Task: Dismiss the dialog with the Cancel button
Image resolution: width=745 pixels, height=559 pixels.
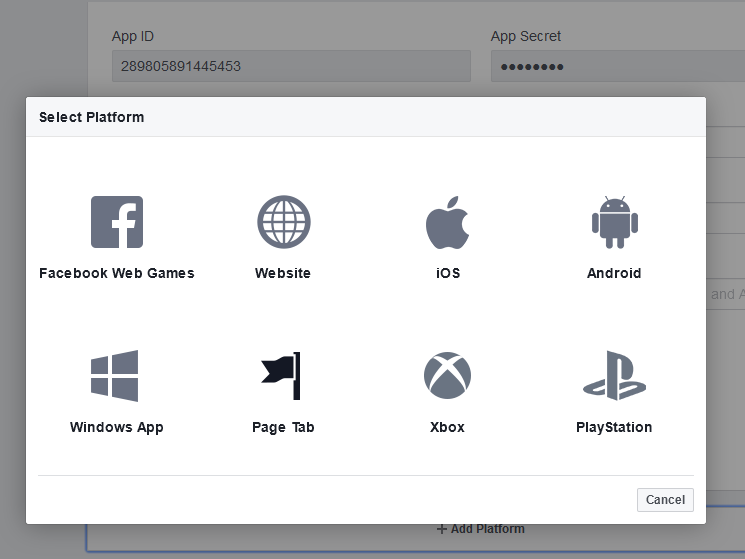Action: click(x=665, y=499)
